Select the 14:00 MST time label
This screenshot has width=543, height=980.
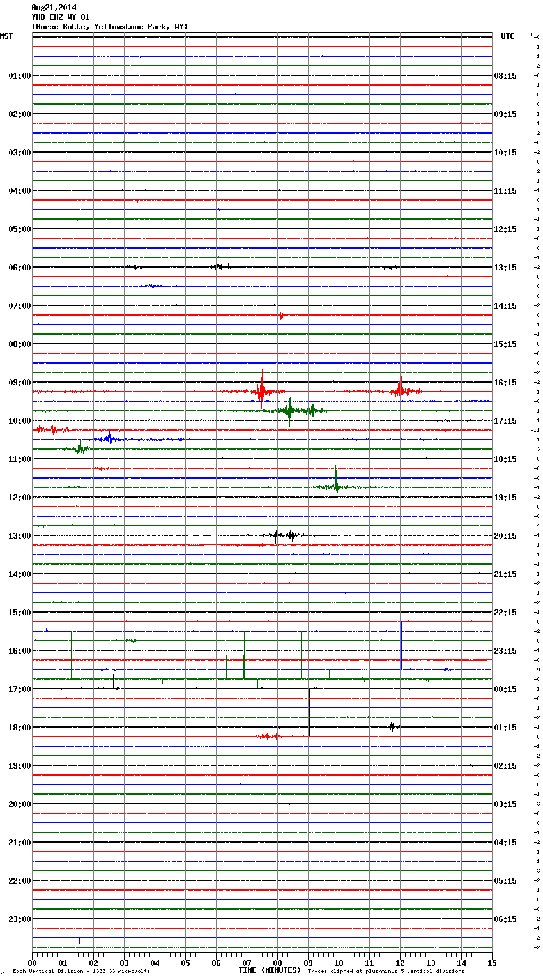click(20, 574)
